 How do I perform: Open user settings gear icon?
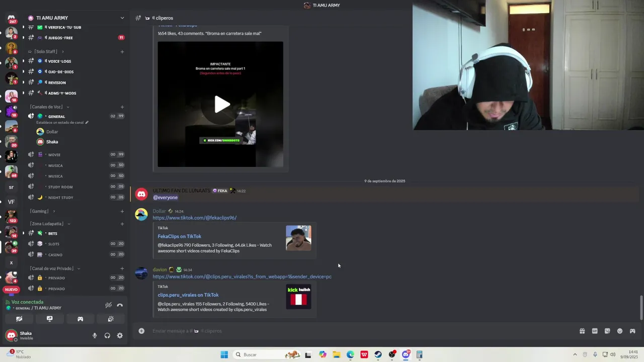pos(120,335)
